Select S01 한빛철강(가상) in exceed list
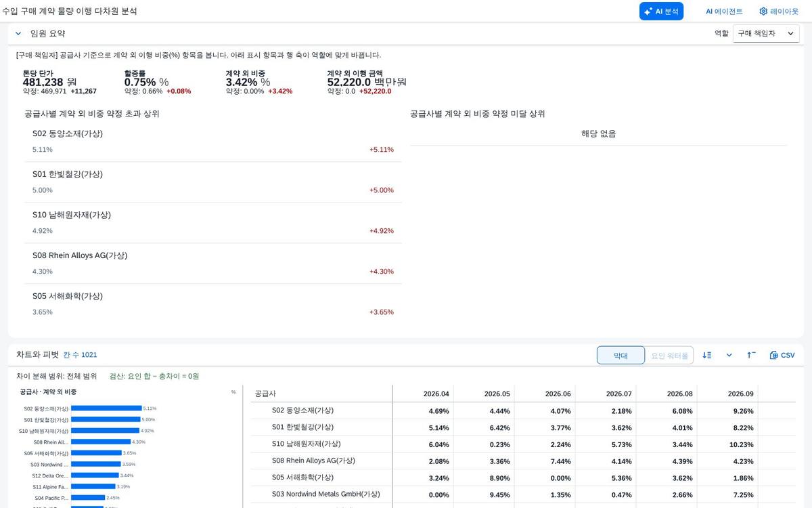812x508 pixels. 213,182
